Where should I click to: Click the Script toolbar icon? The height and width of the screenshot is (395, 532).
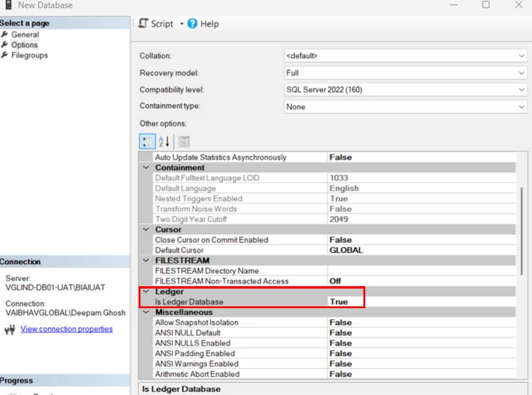[143, 23]
